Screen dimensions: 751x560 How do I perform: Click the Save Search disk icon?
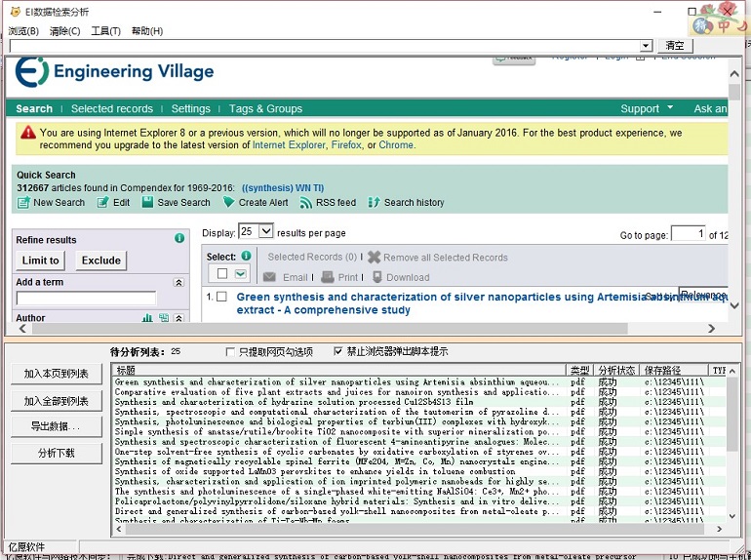click(147, 203)
